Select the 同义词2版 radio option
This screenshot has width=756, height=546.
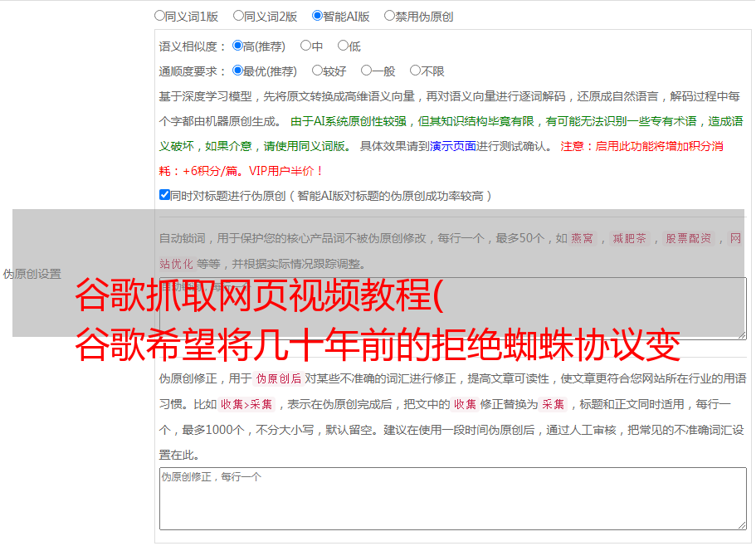[x=238, y=15]
